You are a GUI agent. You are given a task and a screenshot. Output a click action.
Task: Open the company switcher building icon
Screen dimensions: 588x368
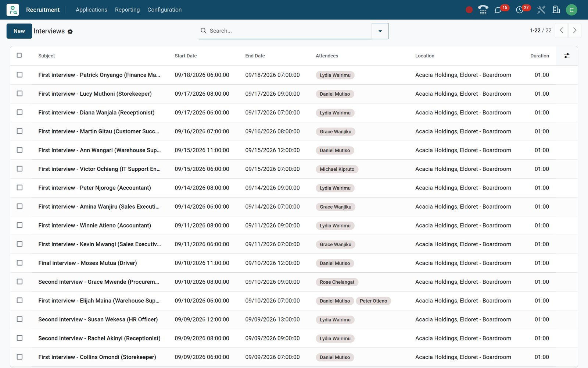coord(556,10)
